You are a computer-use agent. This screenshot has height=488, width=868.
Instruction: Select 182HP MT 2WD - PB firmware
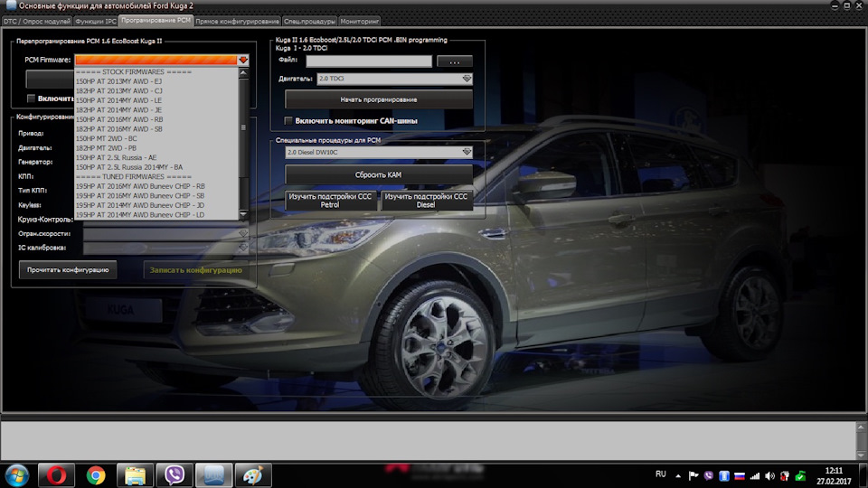(x=156, y=147)
